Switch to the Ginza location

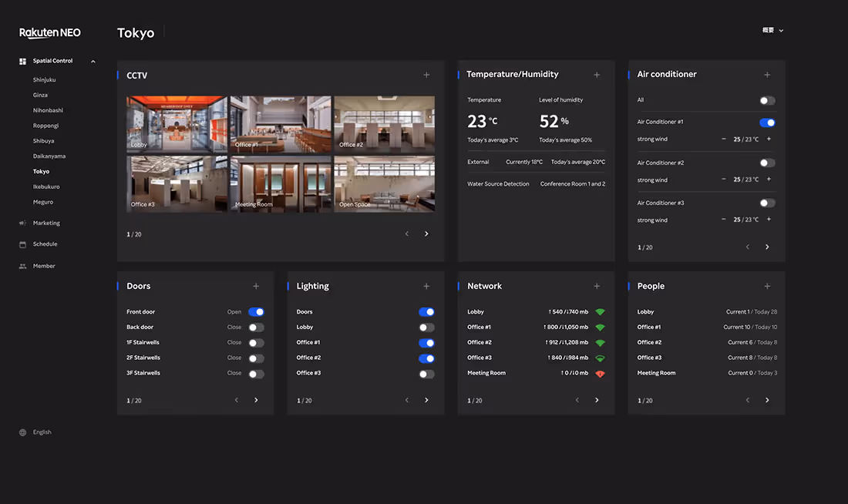pyautogui.click(x=40, y=95)
